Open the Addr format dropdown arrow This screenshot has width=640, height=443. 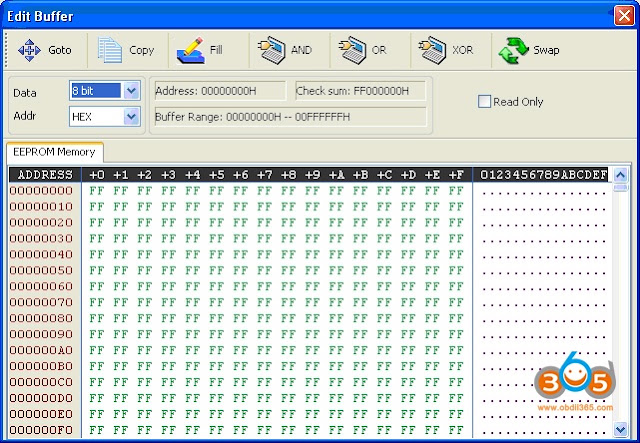tap(131, 117)
